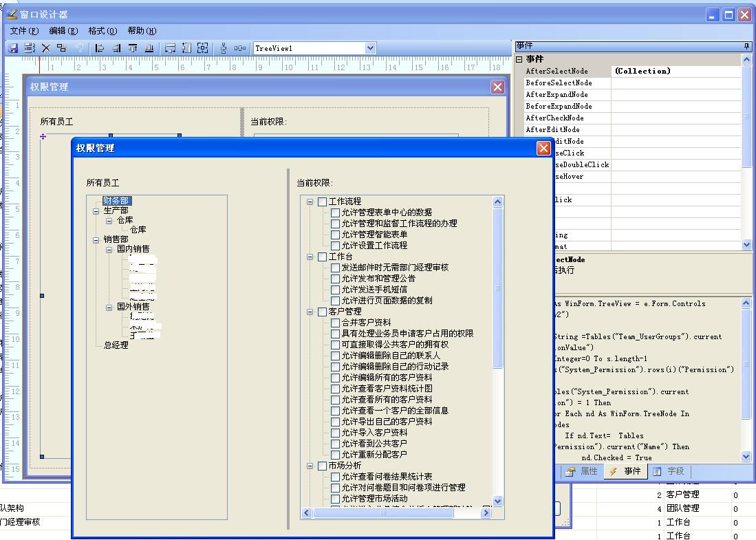Click the align right edges icon
The image size is (756, 540).
click(116, 48)
